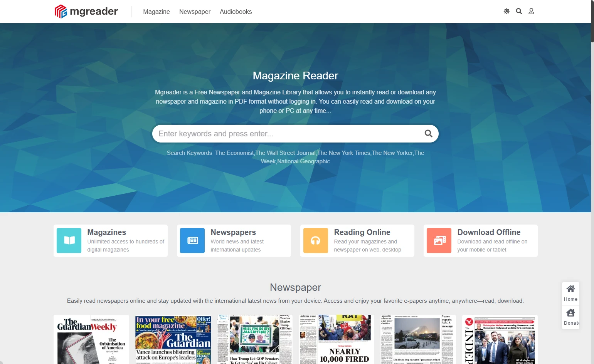
Task: Open the user account profile icon
Action: tap(531, 12)
